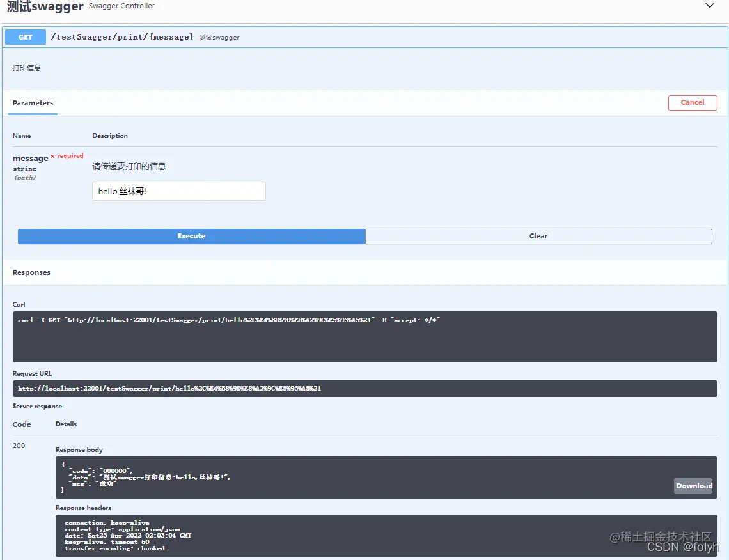Click the Name column header
The image size is (729, 560).
coord(22,136)
